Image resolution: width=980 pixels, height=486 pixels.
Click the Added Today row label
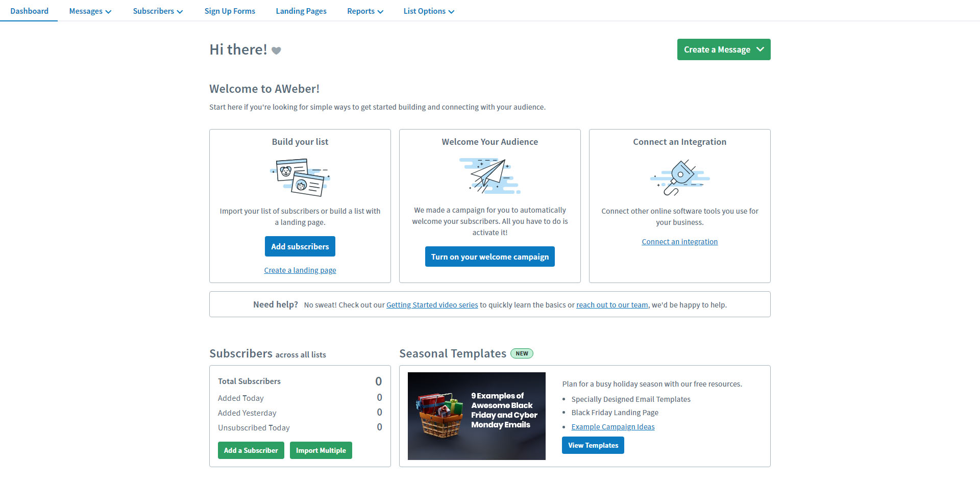pyautogui.click(x=241, y=398)
